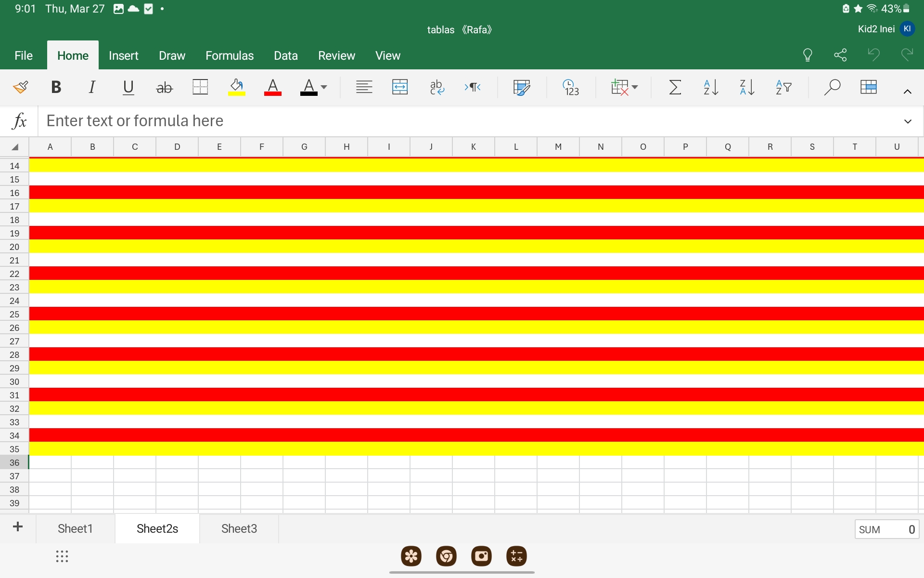Toggle underline formatting
The height and width of the screenshot is (578, 924).
point(128,87)
